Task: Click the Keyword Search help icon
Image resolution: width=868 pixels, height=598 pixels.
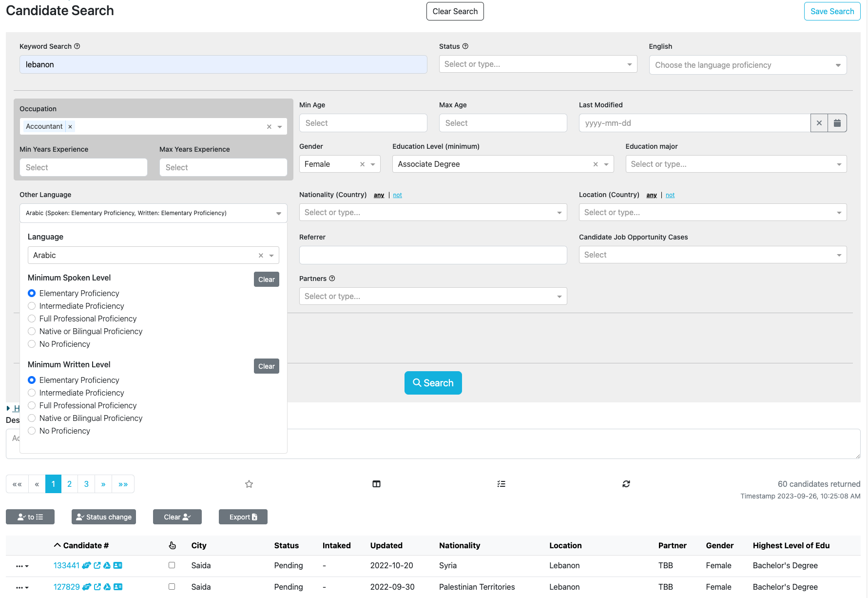Action: click(x=77, y=46)
